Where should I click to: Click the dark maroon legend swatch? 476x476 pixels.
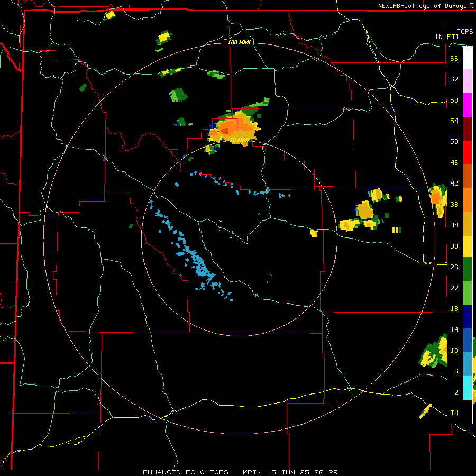[x=467, y=129]
